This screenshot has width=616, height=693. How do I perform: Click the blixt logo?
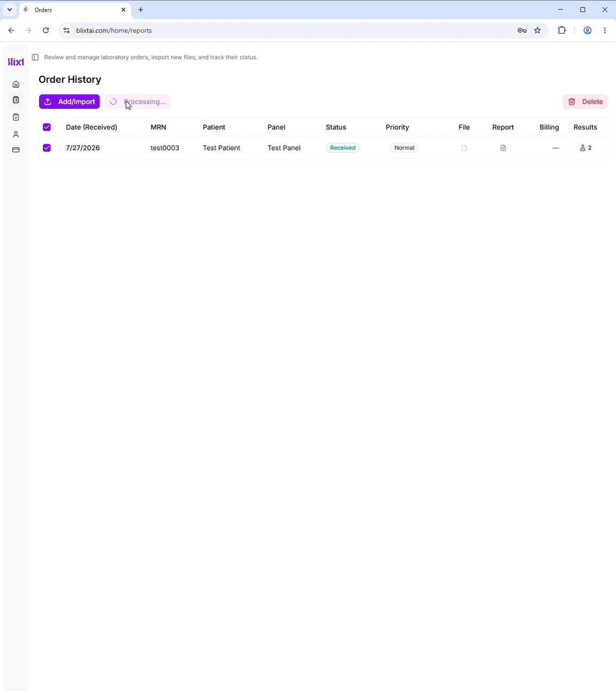pos(16,62)
